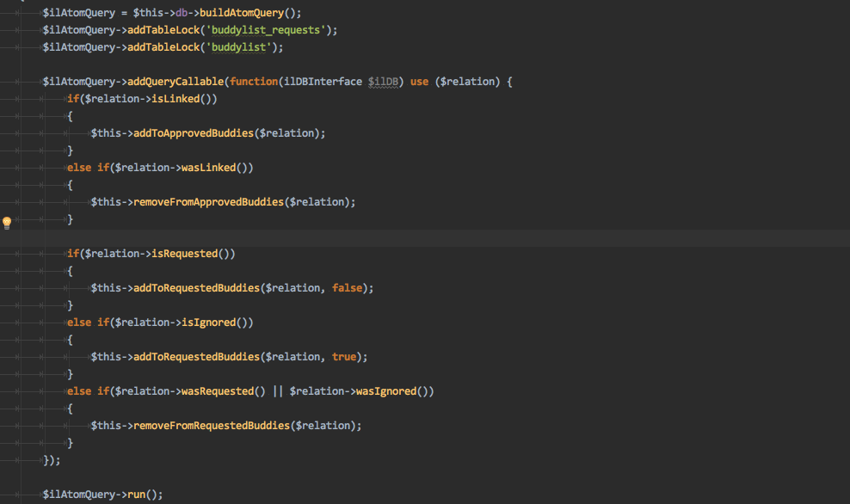Click the function keyword of the closure
Screen dimensions: 850x504
coord(254,82)
